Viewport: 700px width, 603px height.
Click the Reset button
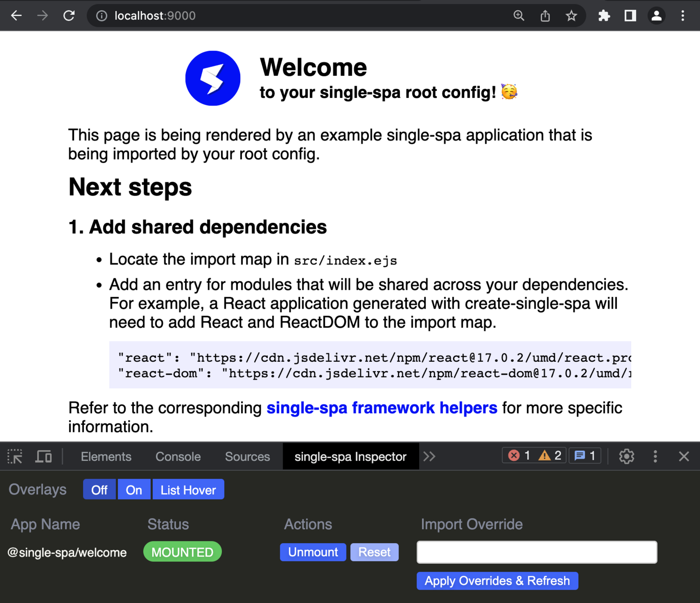374,552
